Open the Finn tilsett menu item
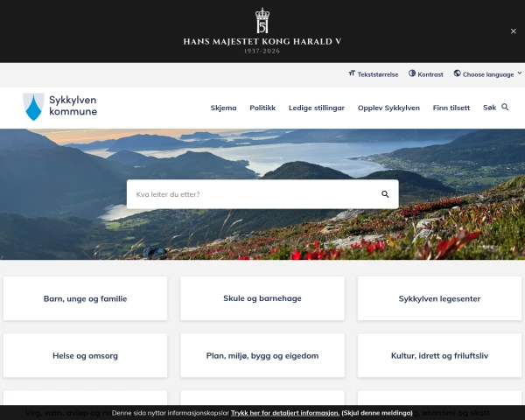 click(x=451, y=108)
